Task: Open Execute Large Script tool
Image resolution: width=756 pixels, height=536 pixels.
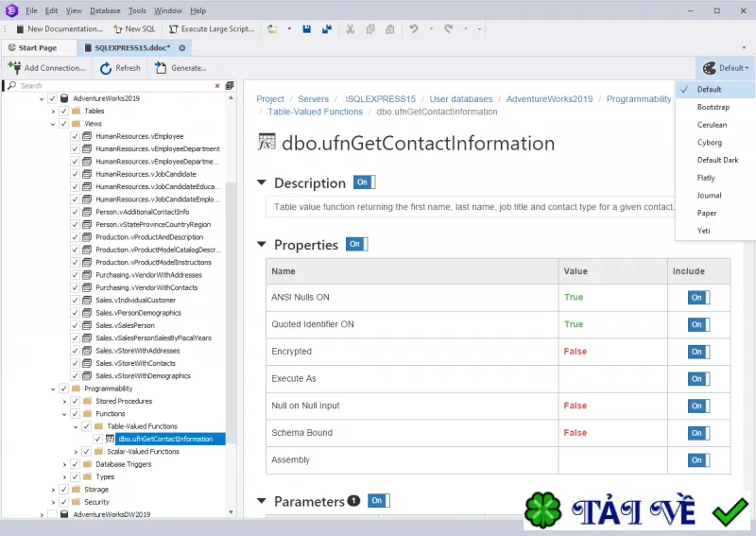Action: pyautogui.click(x=211, y=29)
